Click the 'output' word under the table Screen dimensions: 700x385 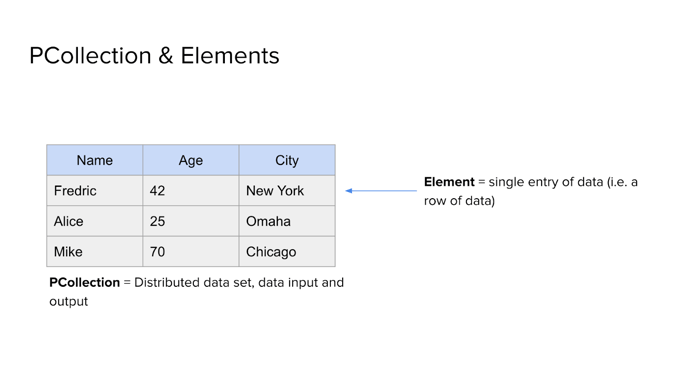coord(68,302)
